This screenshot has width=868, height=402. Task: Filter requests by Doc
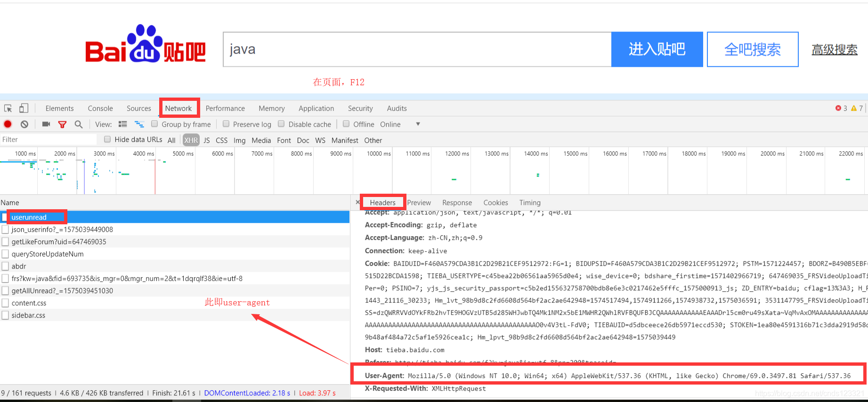[x=303, y=140]
